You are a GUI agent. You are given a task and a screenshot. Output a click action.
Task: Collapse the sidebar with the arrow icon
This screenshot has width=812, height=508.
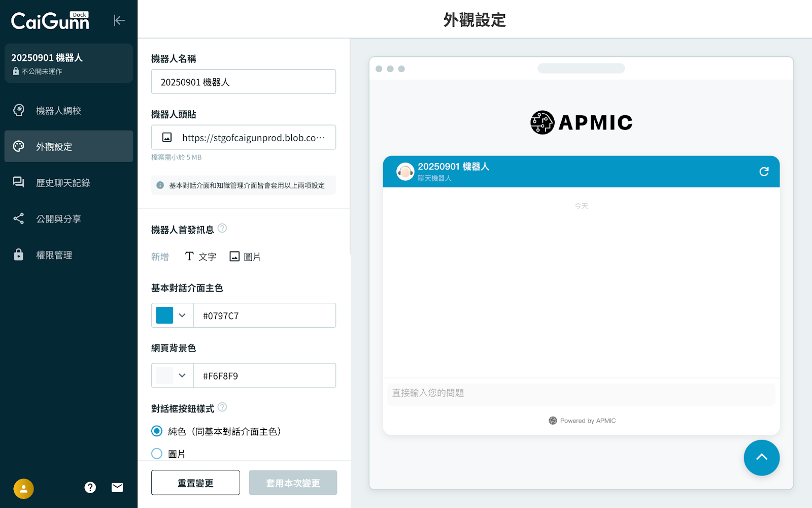pyautogui.click(x=119, y=20)
